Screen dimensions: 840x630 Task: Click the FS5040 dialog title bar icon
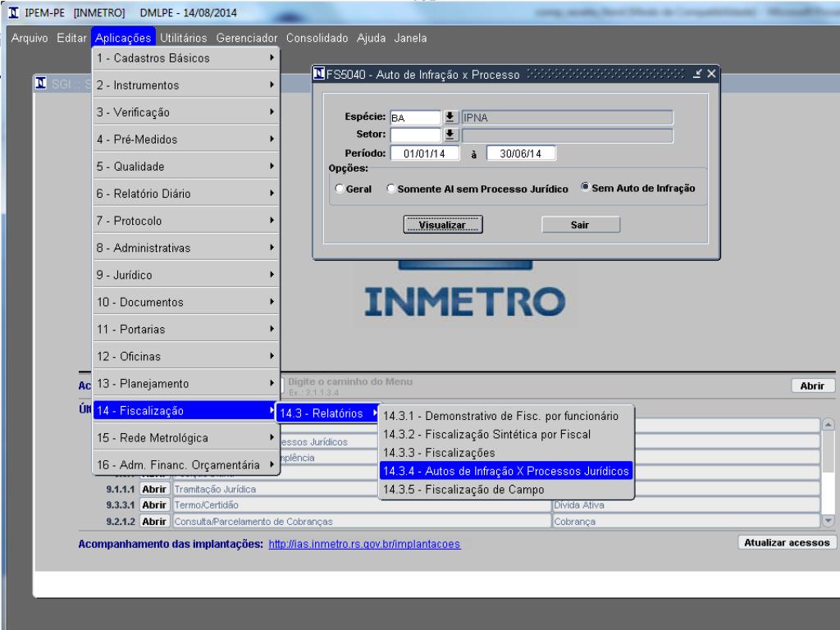pos(319,73)
